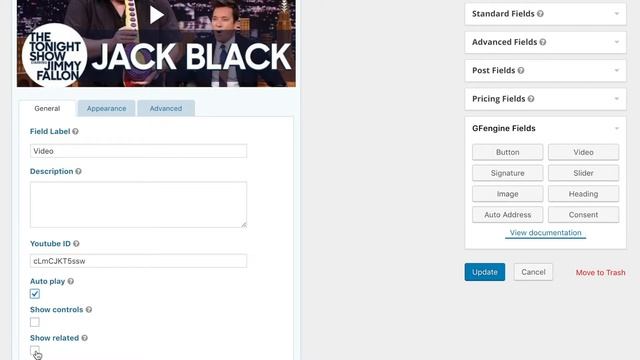
Task: Click the Standard Fields panel title
Action: click(503, 14)
